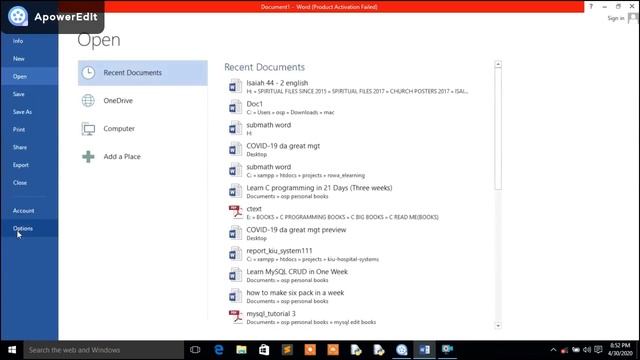Switch to the Word taskbar icon
This screenshot has width=640, height=360.
click(424, 350)
